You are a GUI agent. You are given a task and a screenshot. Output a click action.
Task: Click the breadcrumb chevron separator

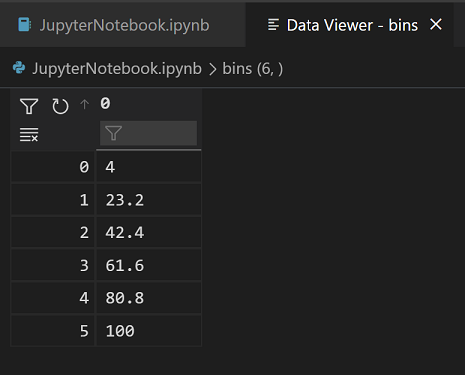click(212, 69)
